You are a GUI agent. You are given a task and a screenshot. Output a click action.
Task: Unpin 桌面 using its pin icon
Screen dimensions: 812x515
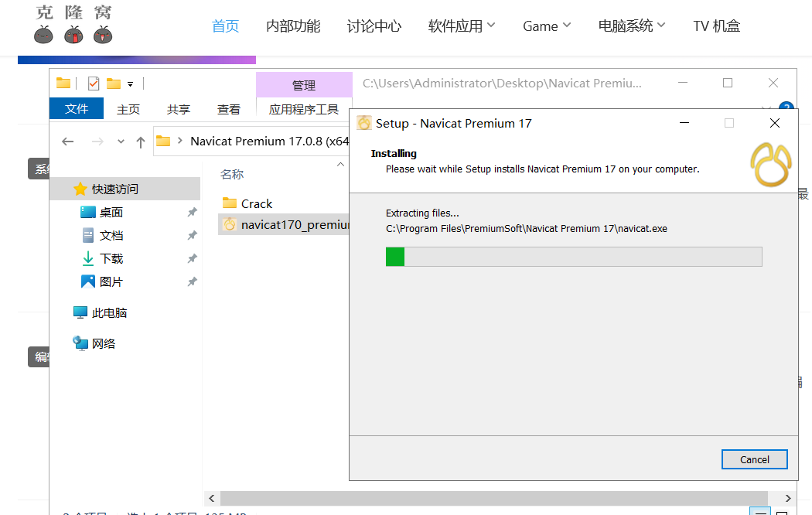point(192,212)
